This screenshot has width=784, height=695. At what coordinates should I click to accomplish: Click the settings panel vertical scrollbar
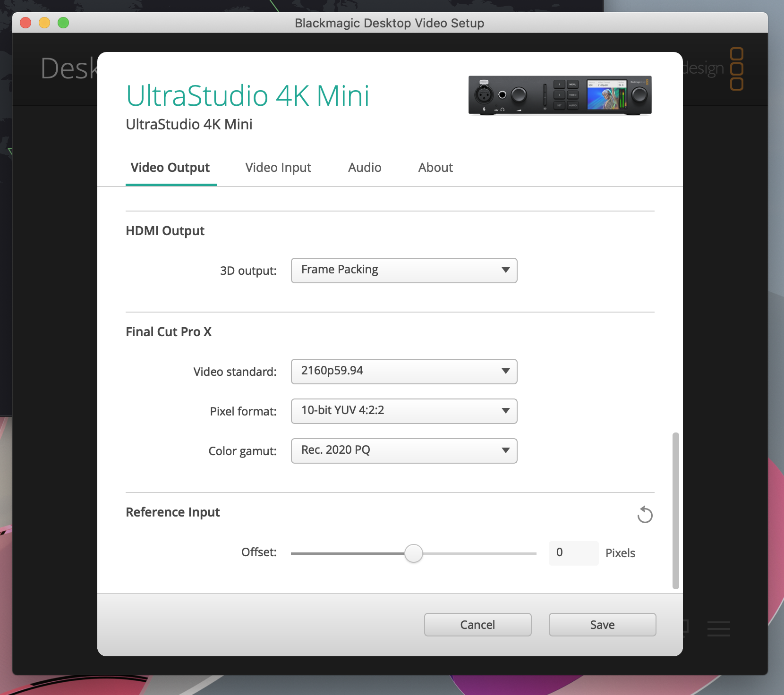675,510
